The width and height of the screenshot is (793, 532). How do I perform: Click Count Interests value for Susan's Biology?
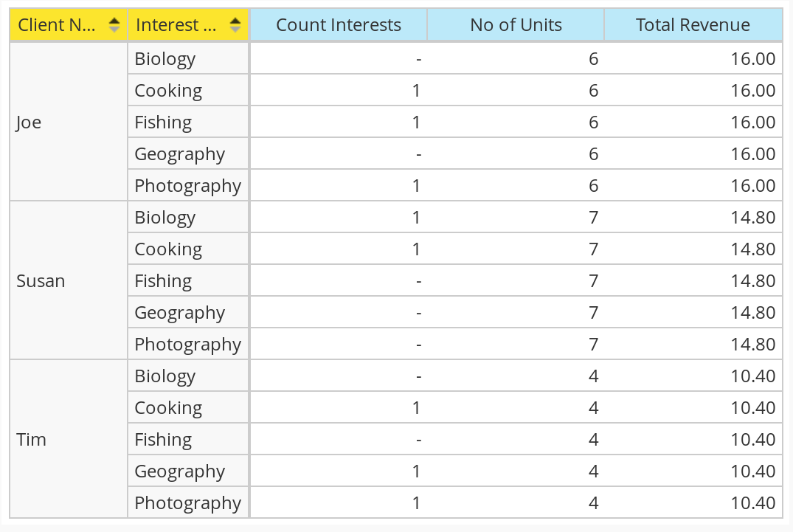tap(339, 218)
